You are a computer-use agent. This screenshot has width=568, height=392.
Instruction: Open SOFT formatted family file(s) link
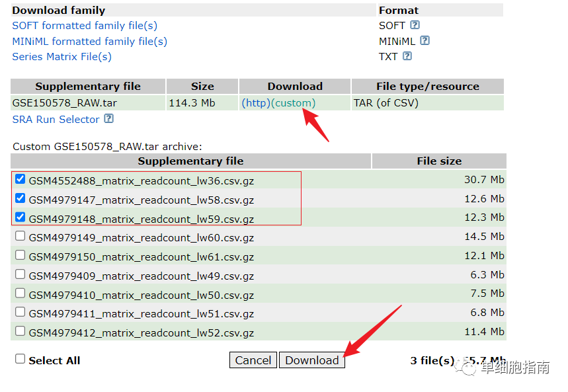point(85,26)
